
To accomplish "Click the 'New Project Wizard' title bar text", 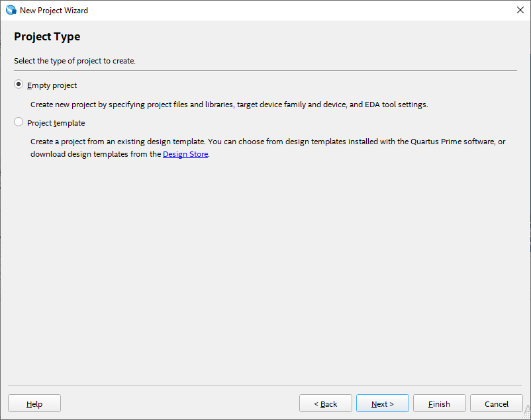I will tap(54, 11).
